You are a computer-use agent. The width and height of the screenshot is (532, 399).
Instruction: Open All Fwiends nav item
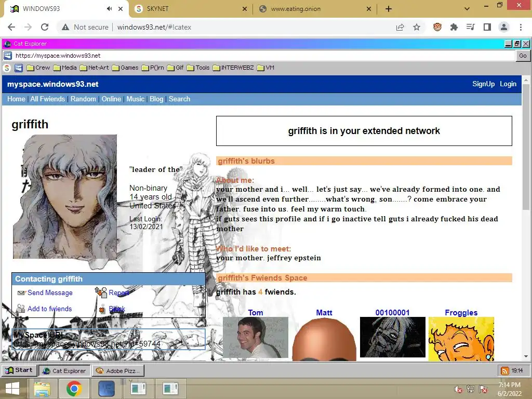[47, 99]
